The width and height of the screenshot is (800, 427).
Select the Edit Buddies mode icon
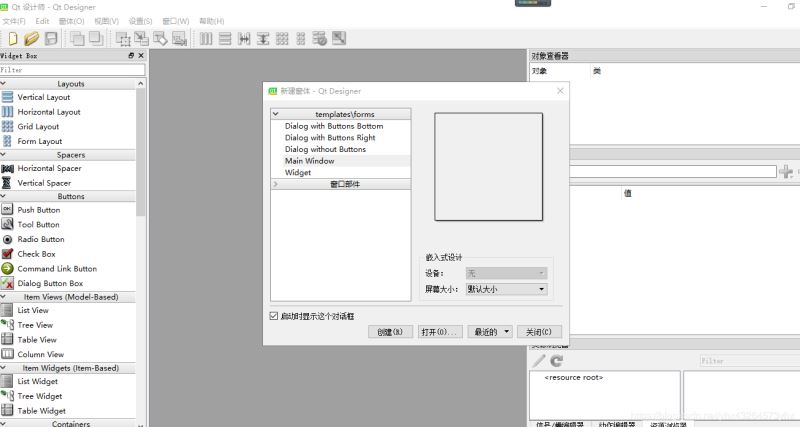pos(160,38)
